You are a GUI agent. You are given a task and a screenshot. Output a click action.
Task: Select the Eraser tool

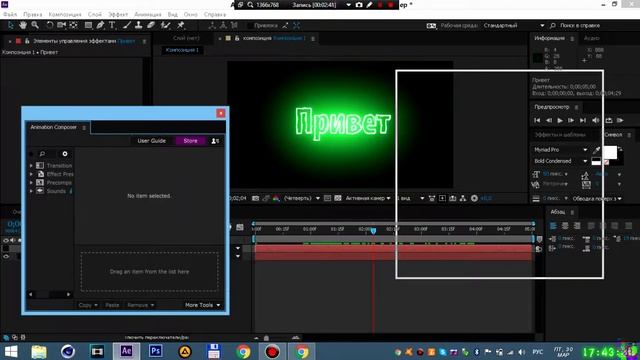point(151,25)
